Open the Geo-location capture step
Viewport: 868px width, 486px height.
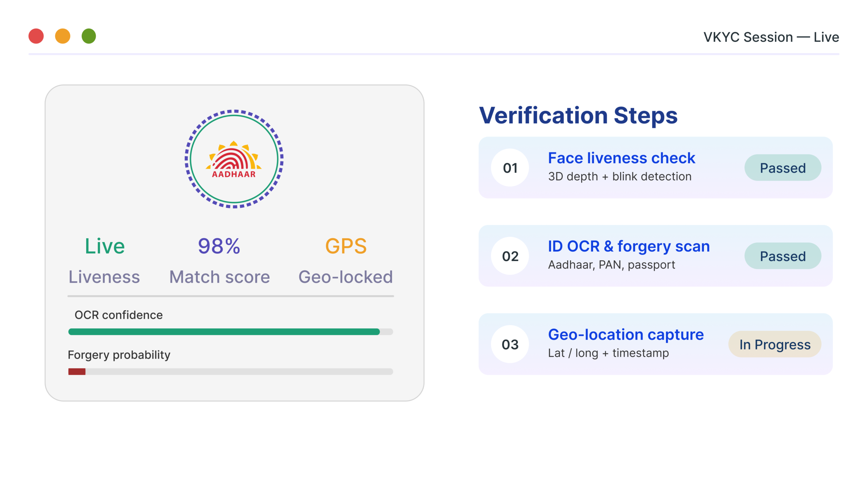626,335
